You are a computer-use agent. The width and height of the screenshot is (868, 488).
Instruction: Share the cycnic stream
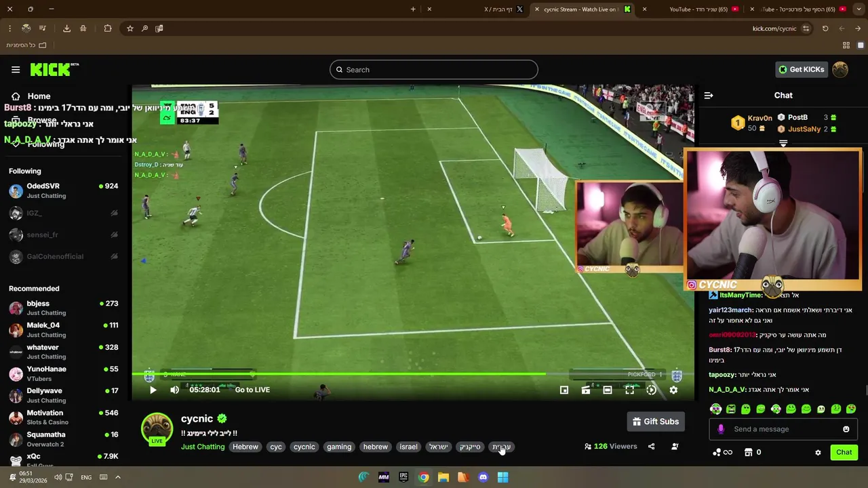[651, 447]
